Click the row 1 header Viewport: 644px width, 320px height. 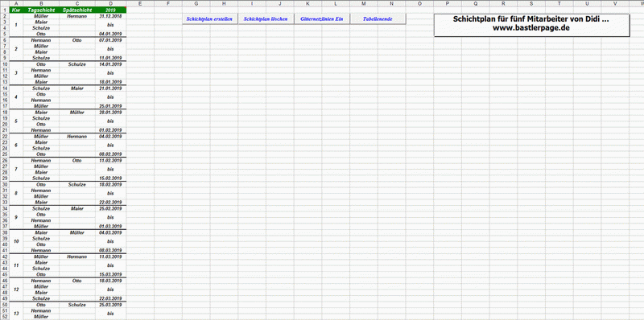(4, 10)
